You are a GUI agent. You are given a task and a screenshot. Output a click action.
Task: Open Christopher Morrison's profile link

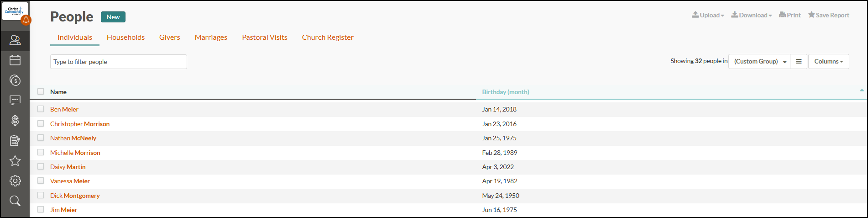[x=80, y=124]
